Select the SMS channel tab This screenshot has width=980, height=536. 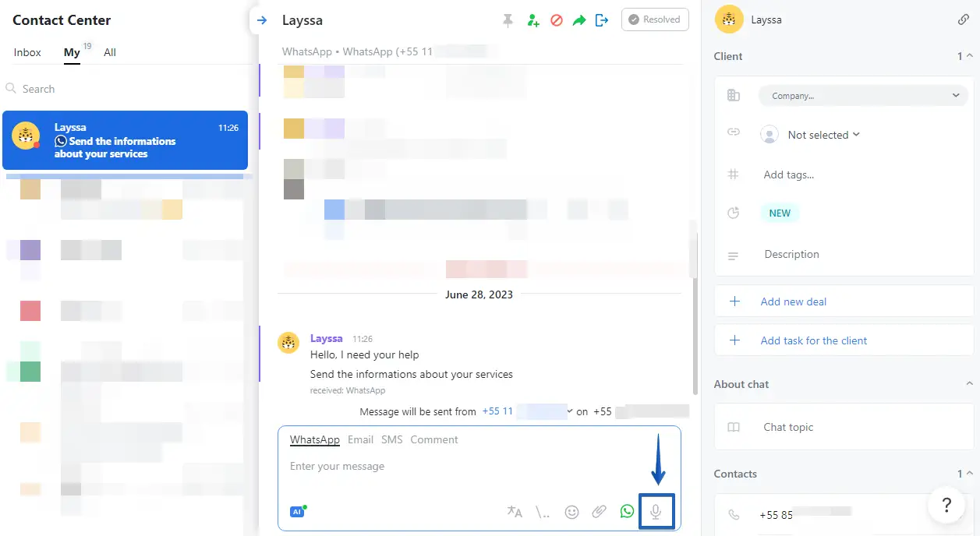[x=392, y=439]
